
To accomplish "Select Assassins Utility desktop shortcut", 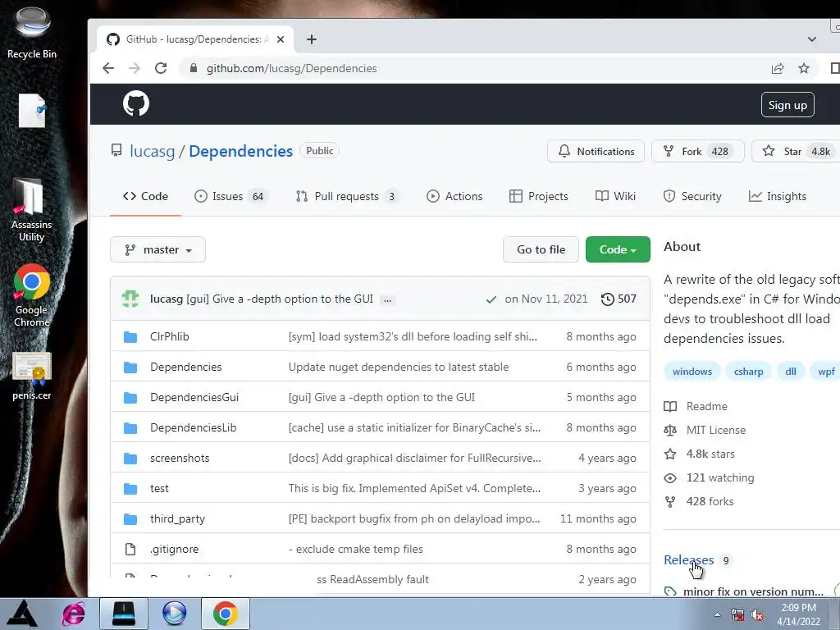I will click(32, 210).
